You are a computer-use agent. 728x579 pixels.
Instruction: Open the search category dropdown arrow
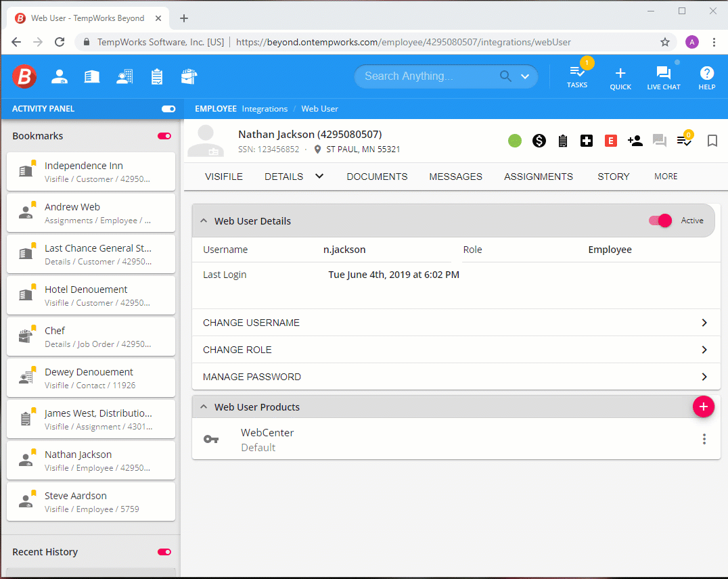(x=525, y=76)
